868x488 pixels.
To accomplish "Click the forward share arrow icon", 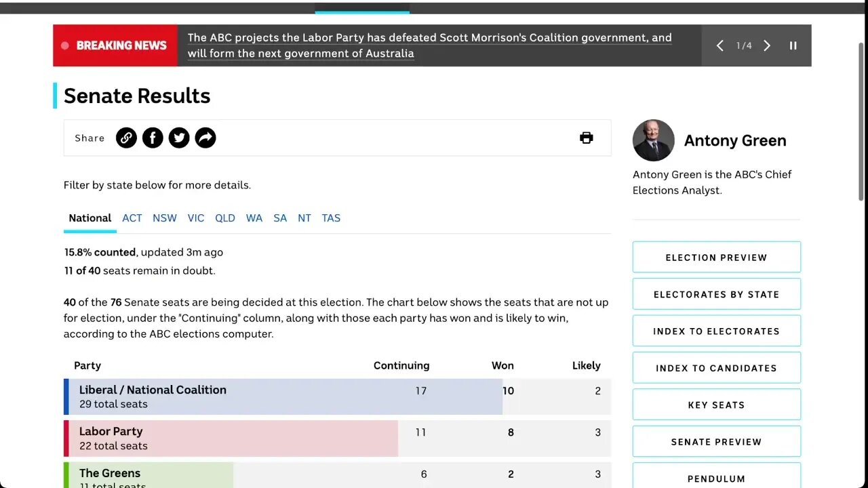I will pos(205,138).
